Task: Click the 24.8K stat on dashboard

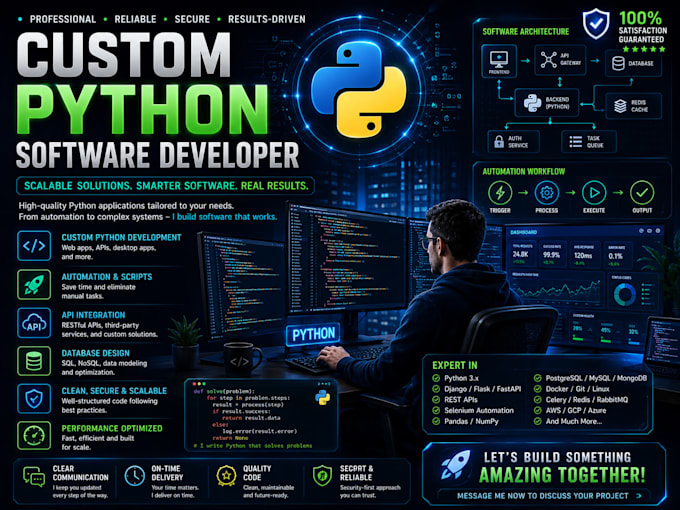Action: click(x=520, y=255)
